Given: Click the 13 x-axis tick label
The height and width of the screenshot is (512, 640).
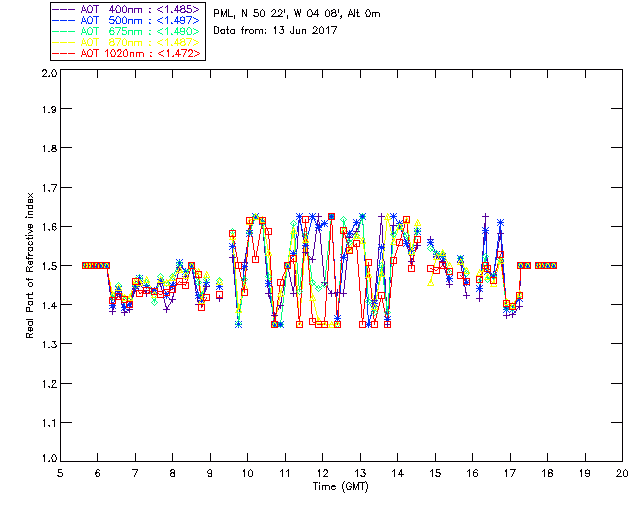Looking at the screenshot, I should [x=360, y=473].
